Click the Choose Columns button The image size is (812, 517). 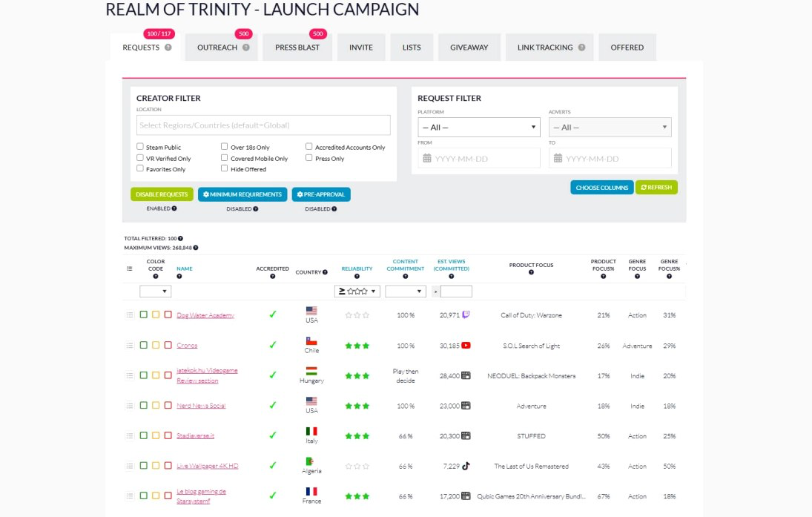pyautogui.click(x=601, y=188)
